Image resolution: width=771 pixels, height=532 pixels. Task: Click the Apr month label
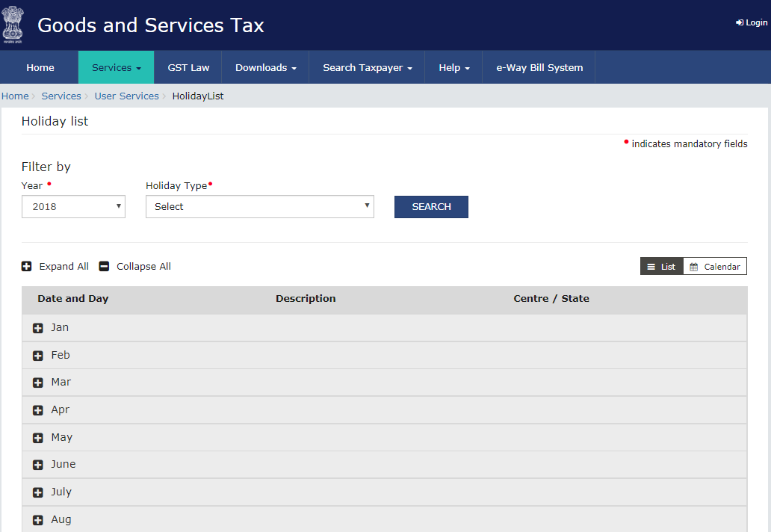coord(61,409)
